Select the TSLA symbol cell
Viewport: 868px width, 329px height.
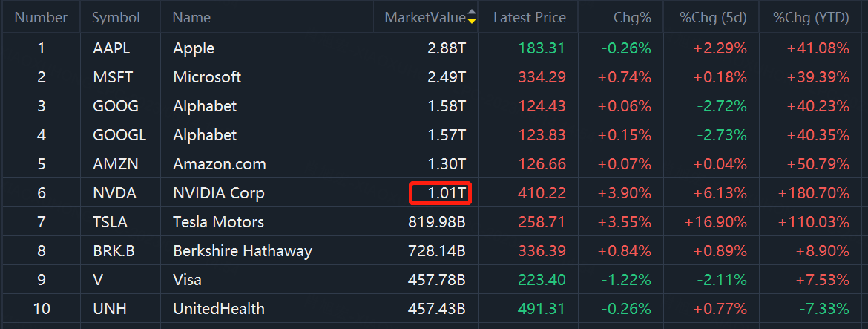pos(110,222)
